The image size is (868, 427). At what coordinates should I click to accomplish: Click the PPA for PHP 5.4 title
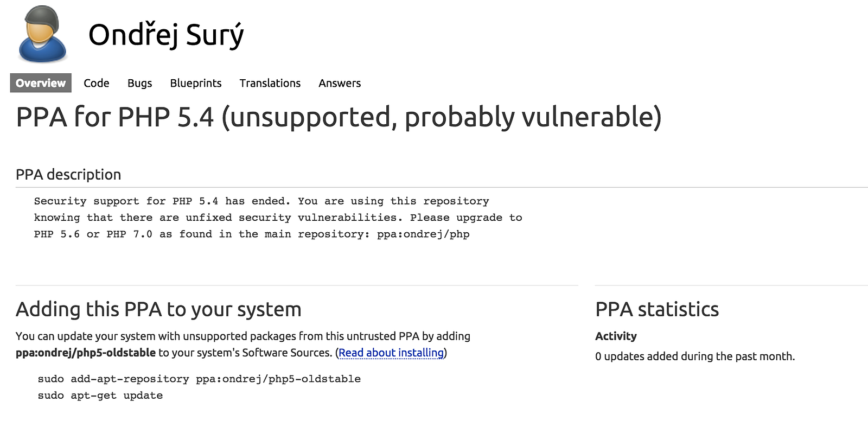pyautogui.click(x=339, y=117)
